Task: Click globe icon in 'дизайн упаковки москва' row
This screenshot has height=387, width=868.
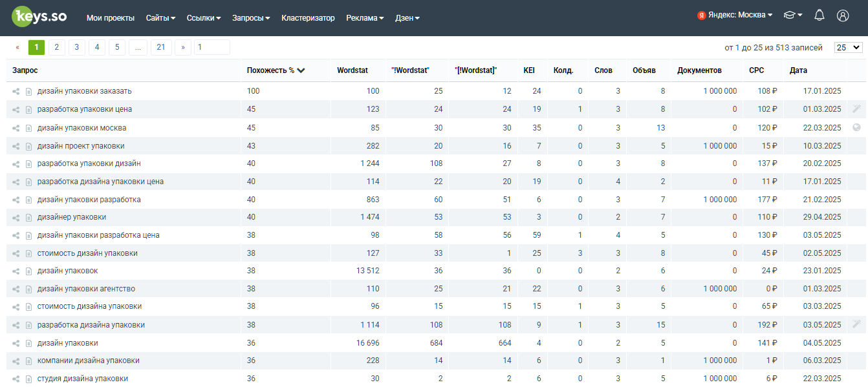Action: coord(857,127)
